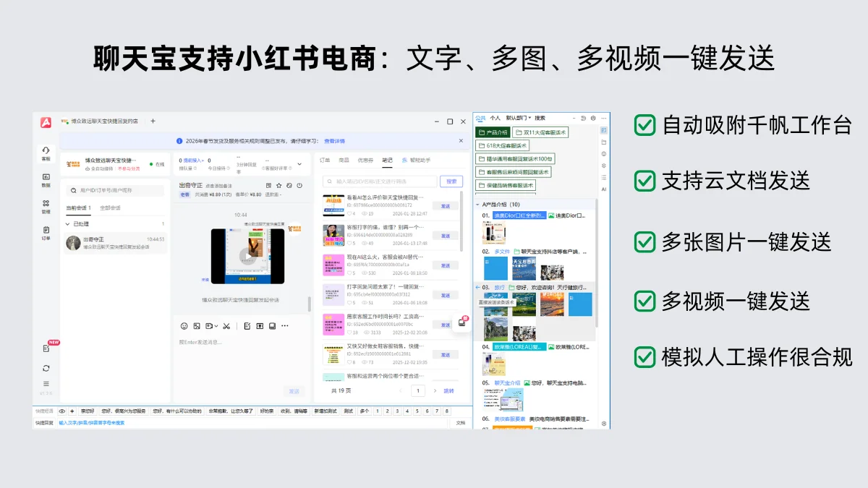This screenshot has width=868, height=488.
Task: Click the floating icon with red badge
Action: (462, 322)
